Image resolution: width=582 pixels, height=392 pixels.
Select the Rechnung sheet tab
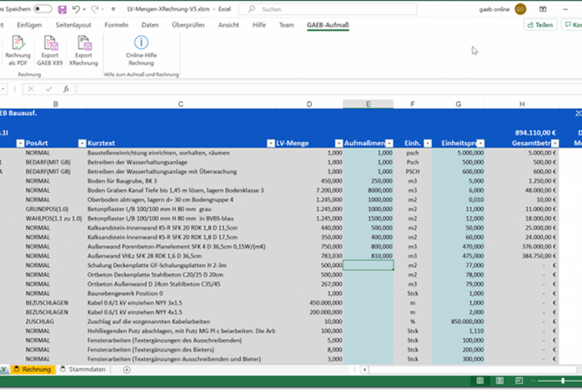tap(35, 370)
